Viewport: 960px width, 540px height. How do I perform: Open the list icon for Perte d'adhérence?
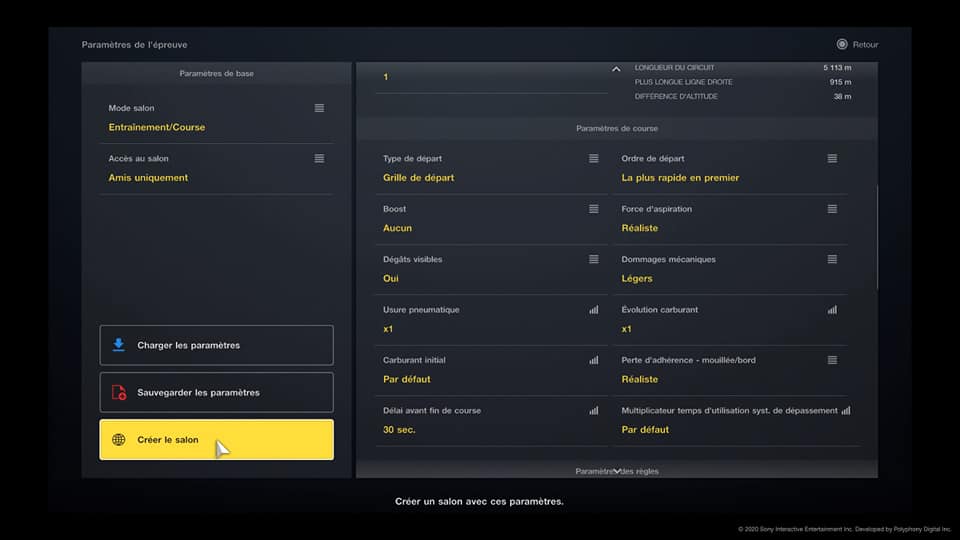pyautogui.click(x=832, y=360)
